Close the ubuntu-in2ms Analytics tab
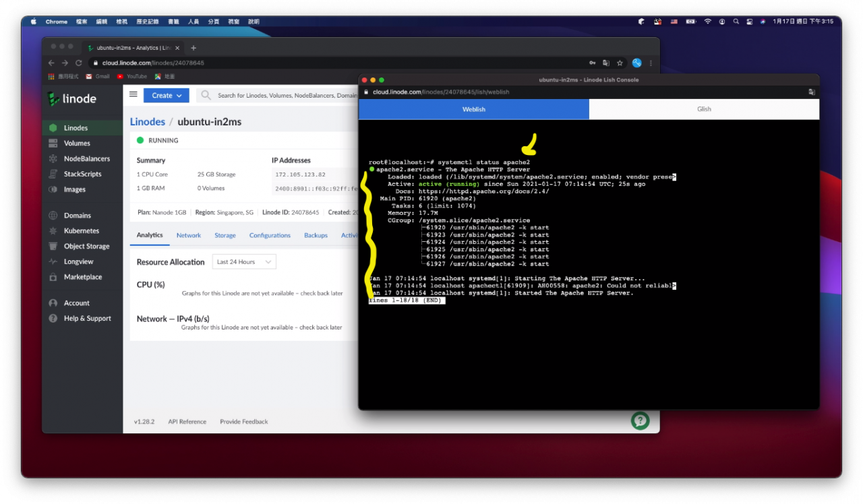 coord(177,48)
